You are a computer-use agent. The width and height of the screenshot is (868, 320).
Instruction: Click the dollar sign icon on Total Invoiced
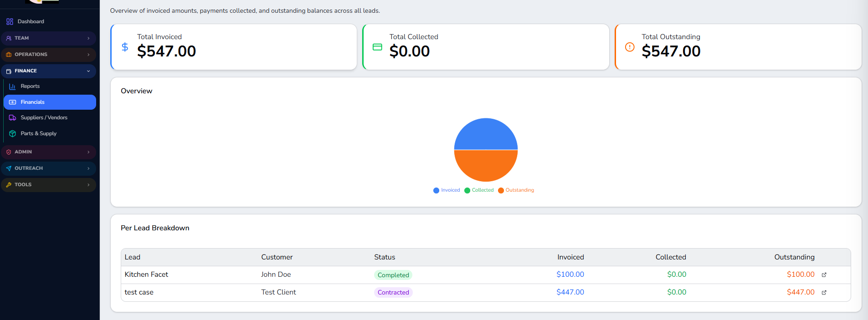coord(125,47)
